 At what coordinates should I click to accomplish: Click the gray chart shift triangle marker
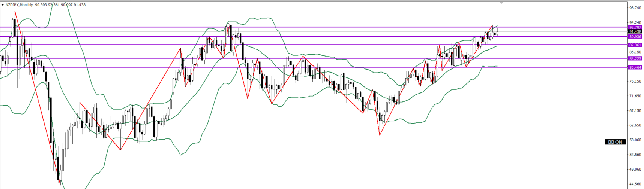click(x=501, y=3)
